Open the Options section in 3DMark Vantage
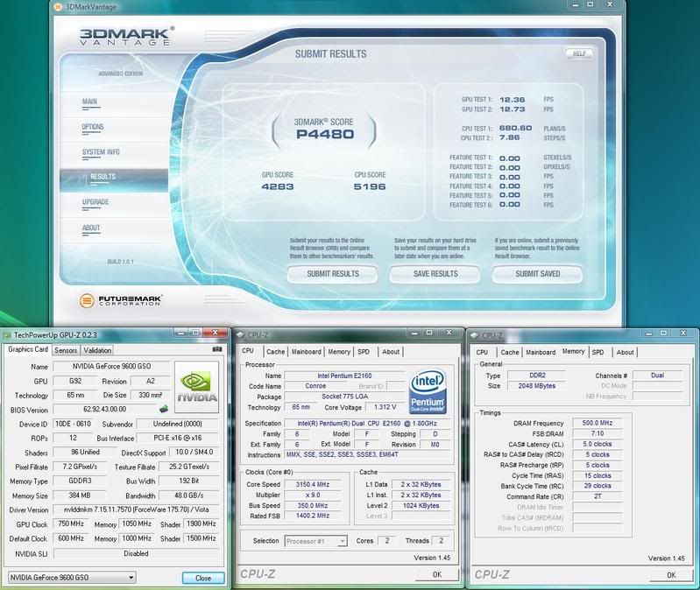The image size is (700, 590). [x=92, y=127]
